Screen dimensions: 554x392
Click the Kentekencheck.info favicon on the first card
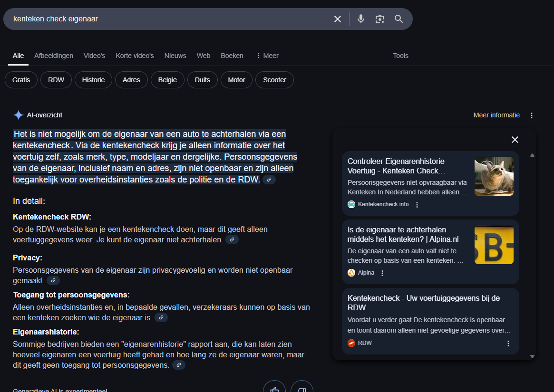click(350, 204)
